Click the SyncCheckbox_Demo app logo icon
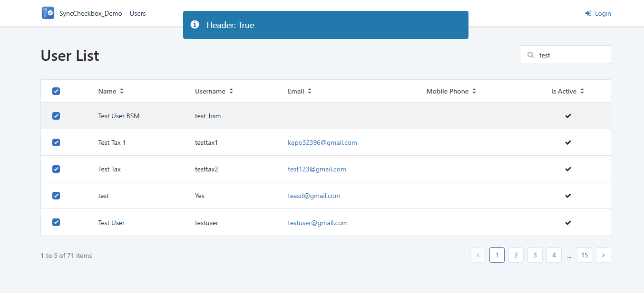 (48, 13)
